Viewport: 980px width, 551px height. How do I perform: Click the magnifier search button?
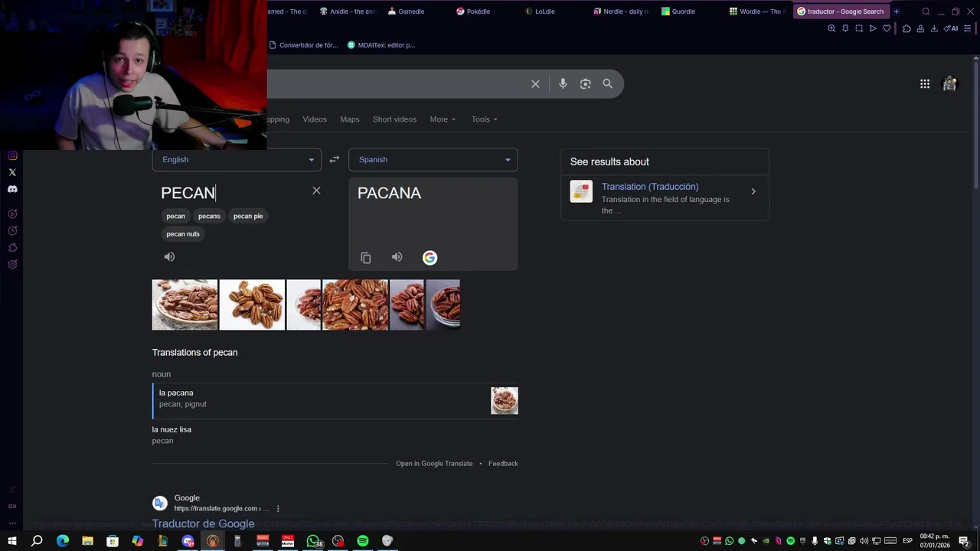coord(607,83)
